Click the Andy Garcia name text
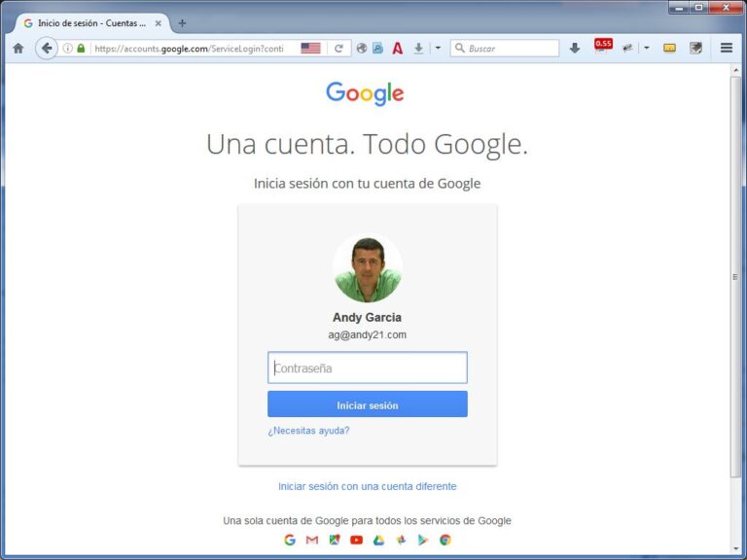Image resolution: width=747 pixels, height=560 pixels. (368, 317)
